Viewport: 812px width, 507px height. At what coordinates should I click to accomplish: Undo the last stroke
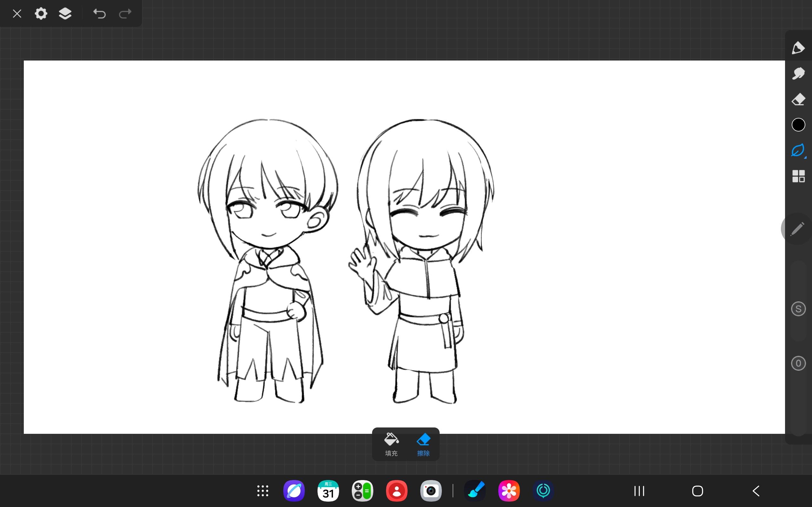tap(99, 14)
